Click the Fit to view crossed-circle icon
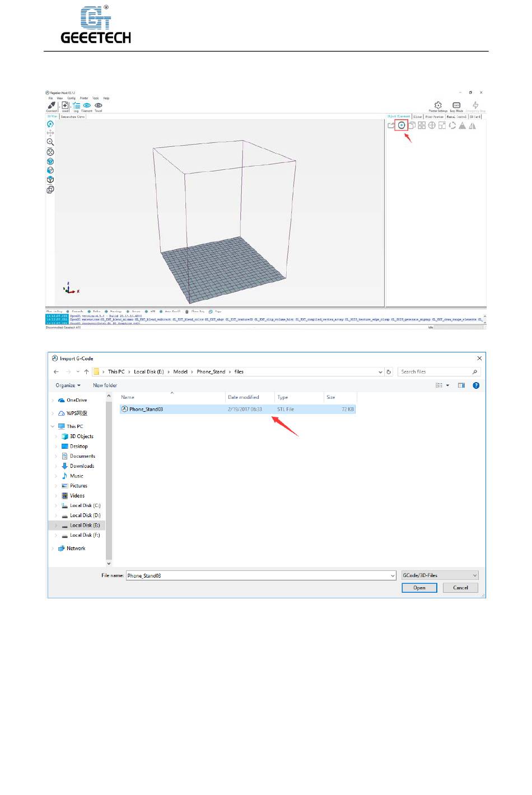 click(50, 152)
